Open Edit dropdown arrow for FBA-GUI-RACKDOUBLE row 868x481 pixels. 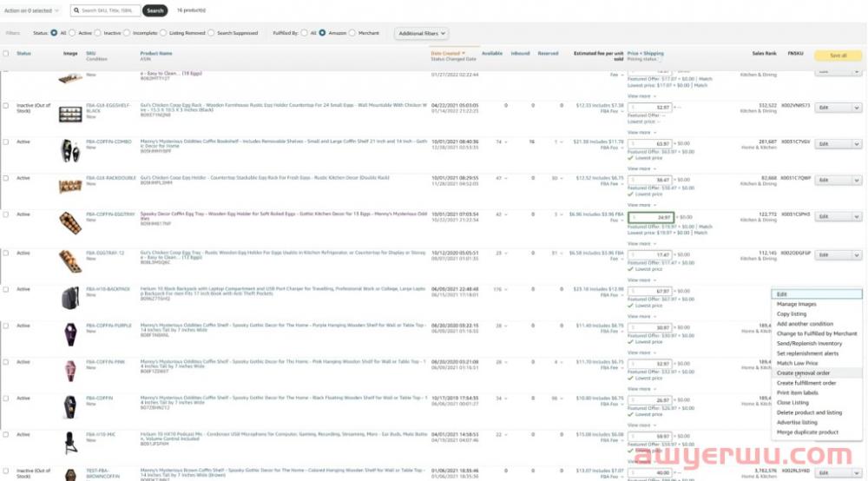857,181
